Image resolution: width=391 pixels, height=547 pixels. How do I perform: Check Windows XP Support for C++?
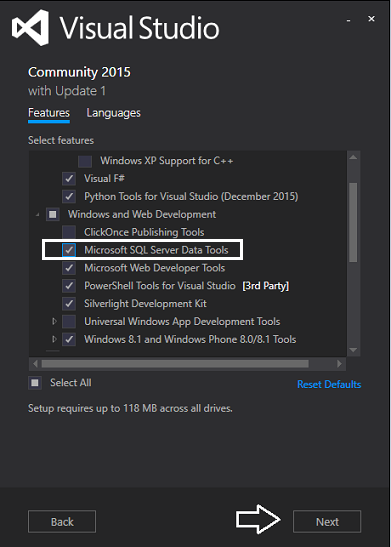click(x=85, y=161)
